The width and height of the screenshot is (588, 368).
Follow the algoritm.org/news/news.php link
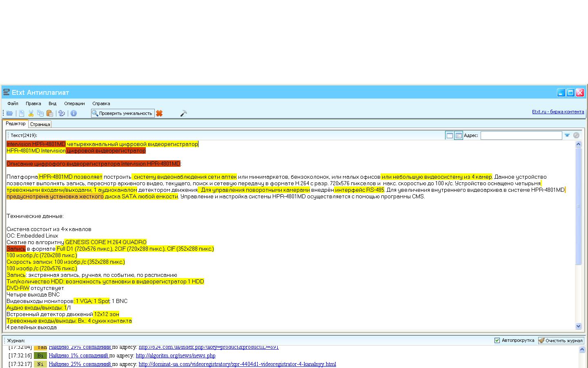point(176,356)
